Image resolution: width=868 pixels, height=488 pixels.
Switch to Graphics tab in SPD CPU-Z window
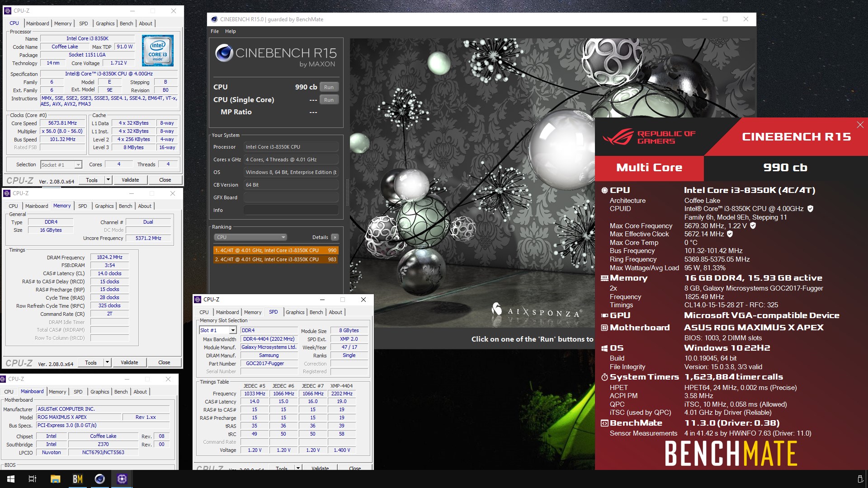295,312
